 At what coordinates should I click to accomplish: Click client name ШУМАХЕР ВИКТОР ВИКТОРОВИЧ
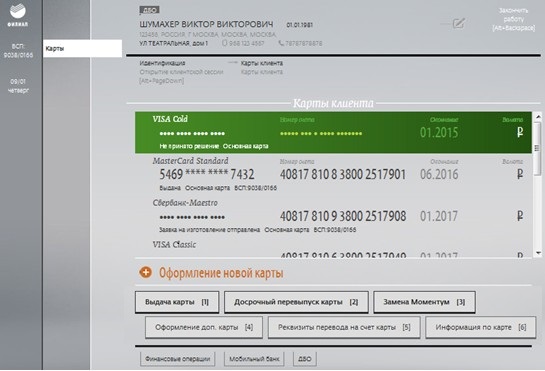[206, 24]
